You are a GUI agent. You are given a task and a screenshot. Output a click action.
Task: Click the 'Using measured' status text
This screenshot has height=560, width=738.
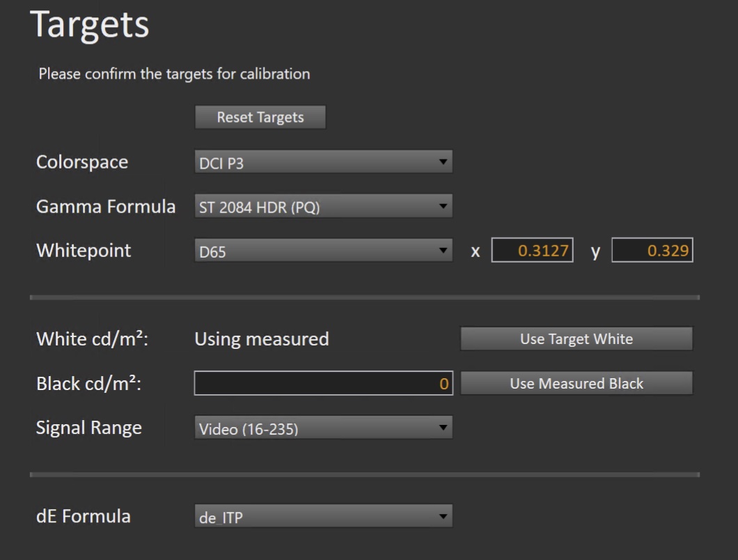tap(261, 339)
